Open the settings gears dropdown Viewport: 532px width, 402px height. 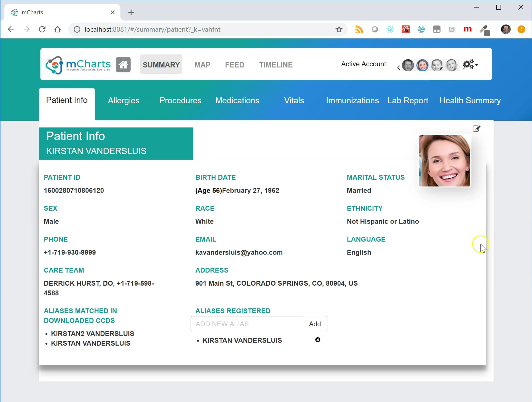click(471, 65)
